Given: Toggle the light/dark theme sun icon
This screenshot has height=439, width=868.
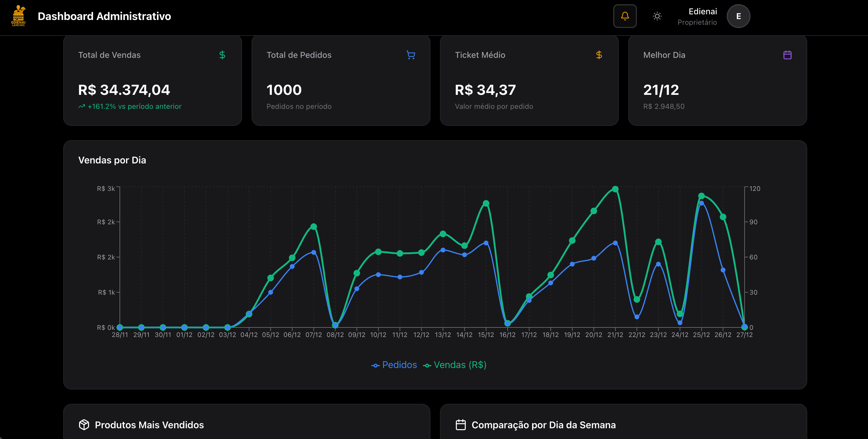Looking at the screenshot, I should 657,16.
